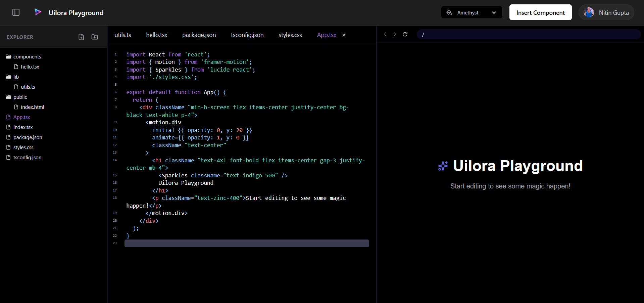Screen dimensions: 644x303
Task: Click the file icon beside hello.tsx
Action: (x=16, y=67)
